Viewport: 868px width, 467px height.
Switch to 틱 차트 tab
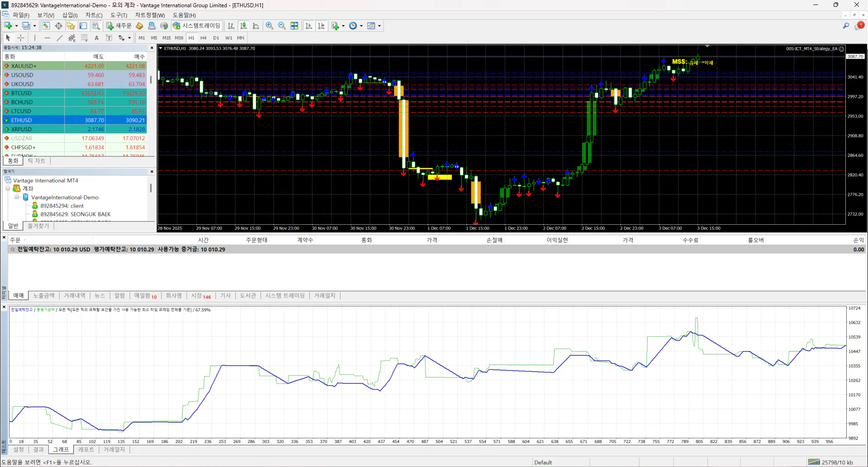pyautogui.click(x=37, y=161)
